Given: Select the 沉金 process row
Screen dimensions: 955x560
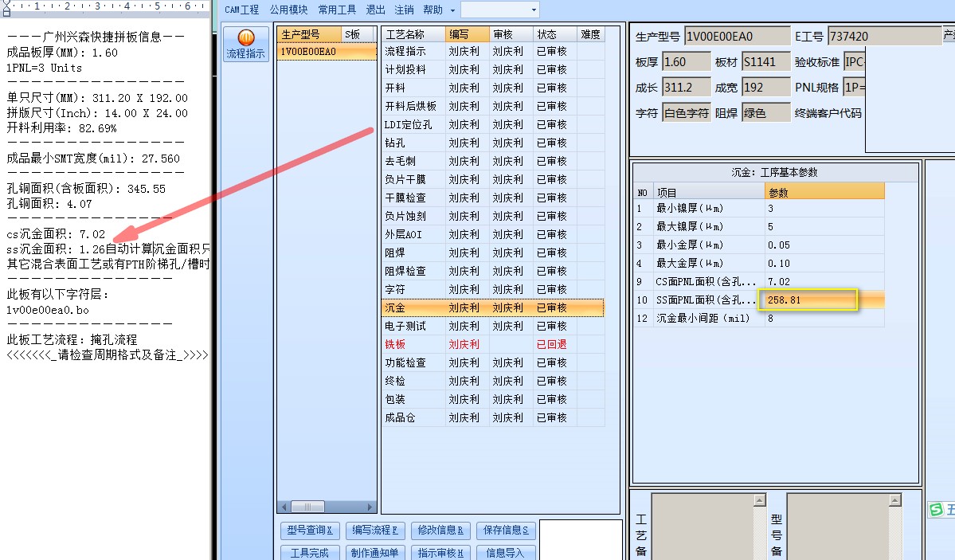Looking at the screenshot, I should (x=493, y=307).
